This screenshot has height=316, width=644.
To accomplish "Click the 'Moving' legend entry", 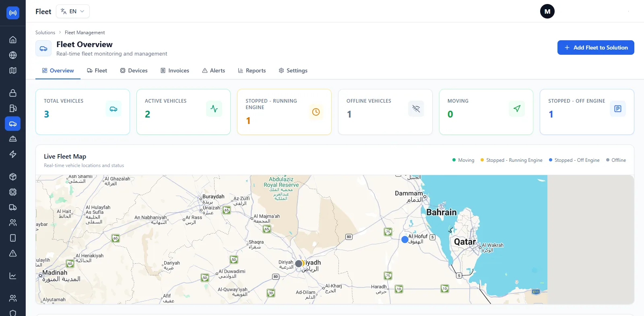I will [x=463, y=160].
